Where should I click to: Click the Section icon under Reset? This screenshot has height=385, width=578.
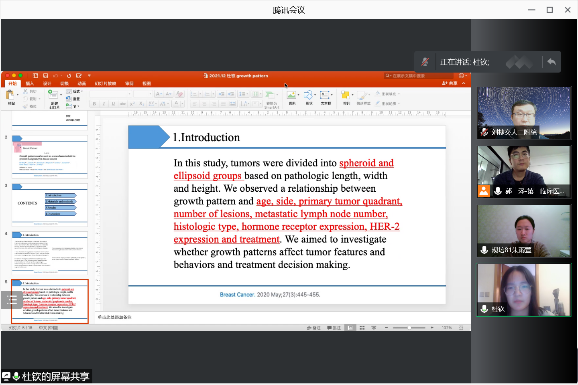[69, 106]
